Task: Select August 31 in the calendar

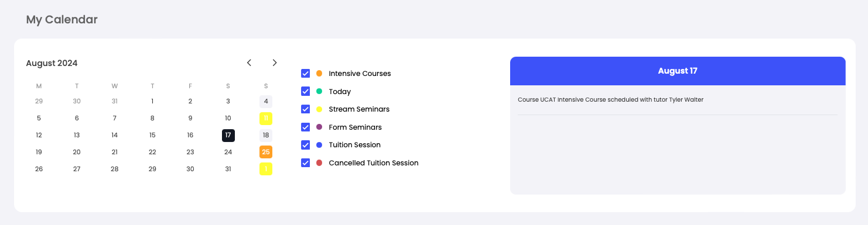Action: click(228, 169)
